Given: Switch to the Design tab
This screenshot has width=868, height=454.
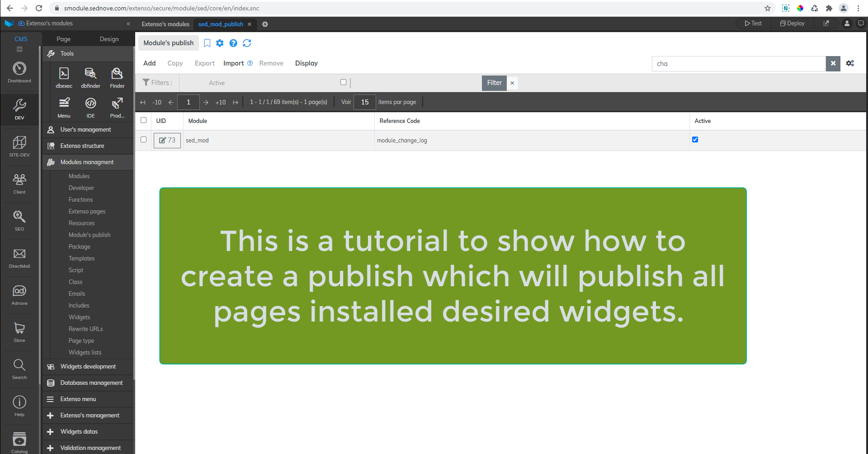Looking at the screenshot, I should pos(109,39).
